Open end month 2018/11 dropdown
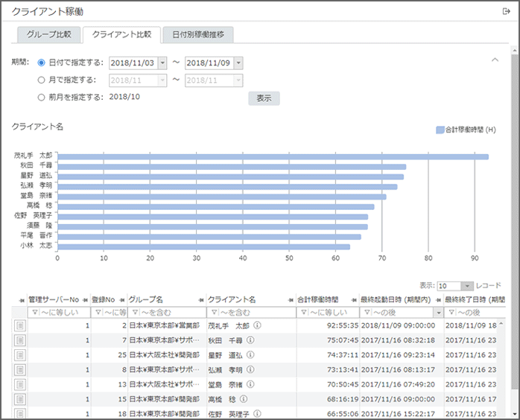Screen dimensions: 520x420 tap(238, 80)
